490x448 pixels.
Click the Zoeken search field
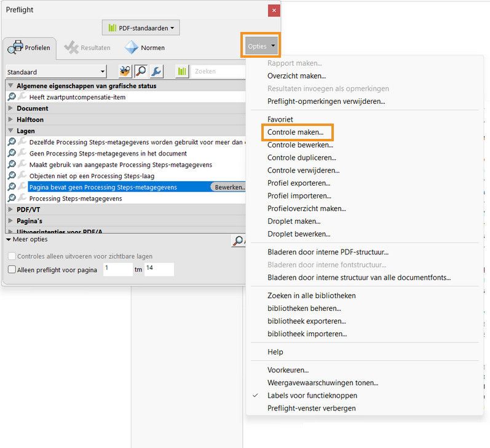coord(218,71)
